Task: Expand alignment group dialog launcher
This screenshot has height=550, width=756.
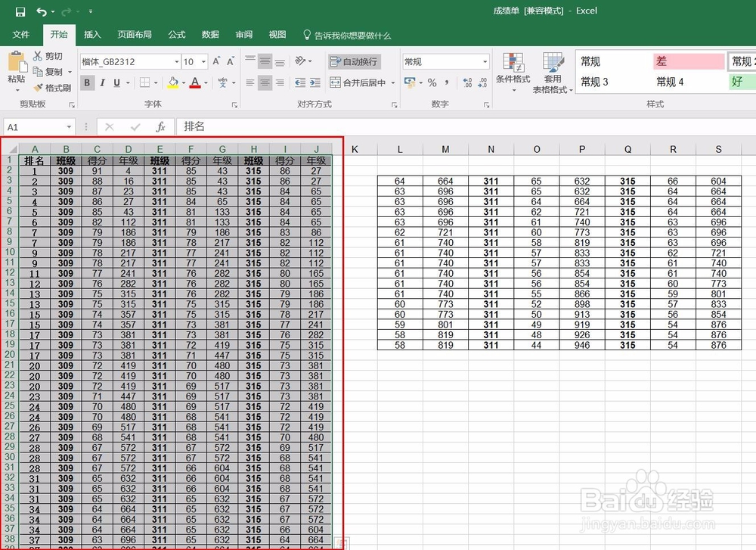Action: pos(395,104)
